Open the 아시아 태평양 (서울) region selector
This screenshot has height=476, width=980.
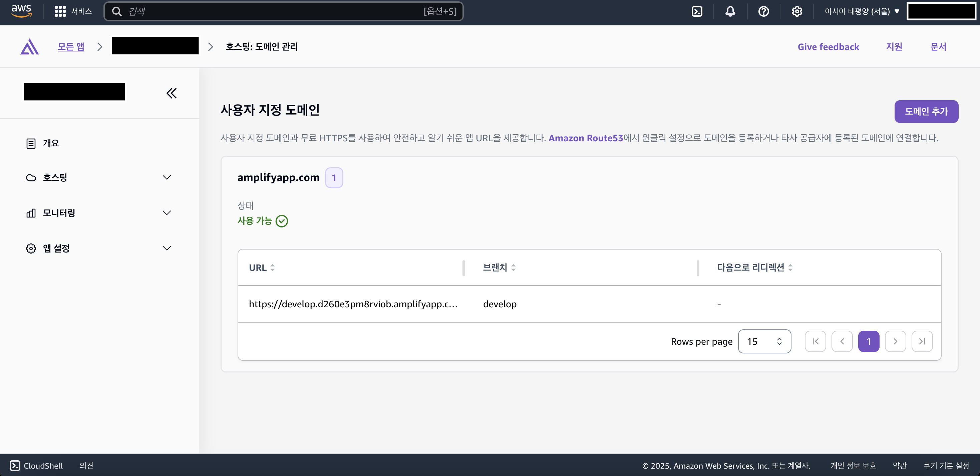pyautogui.click(x=861, y=11)
